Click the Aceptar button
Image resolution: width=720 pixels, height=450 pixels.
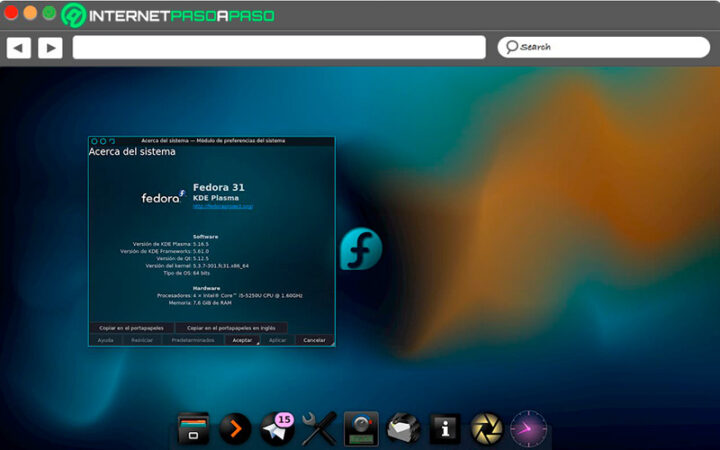coord(242,340)
